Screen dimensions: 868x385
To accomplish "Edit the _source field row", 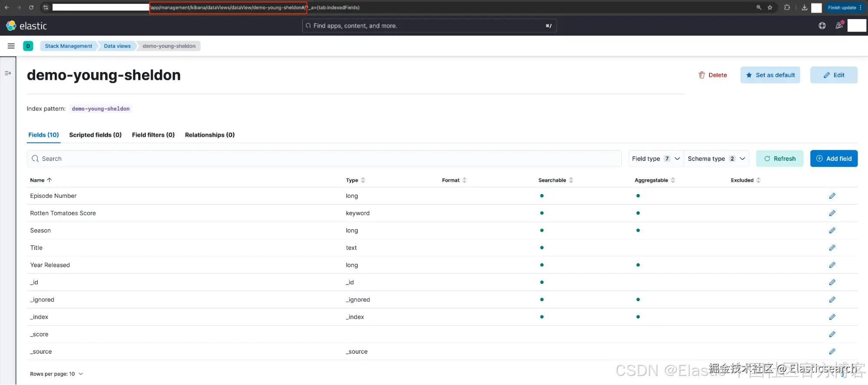I will 832,352.
